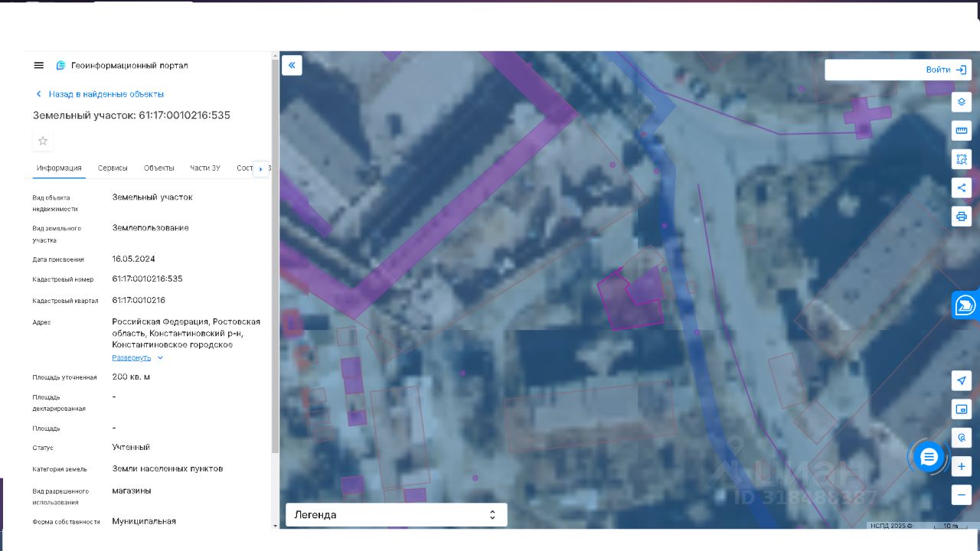Open the Объекты tab
Image resolution: width=980 pixels, height=551 pixels.
[x=159, y=168]
